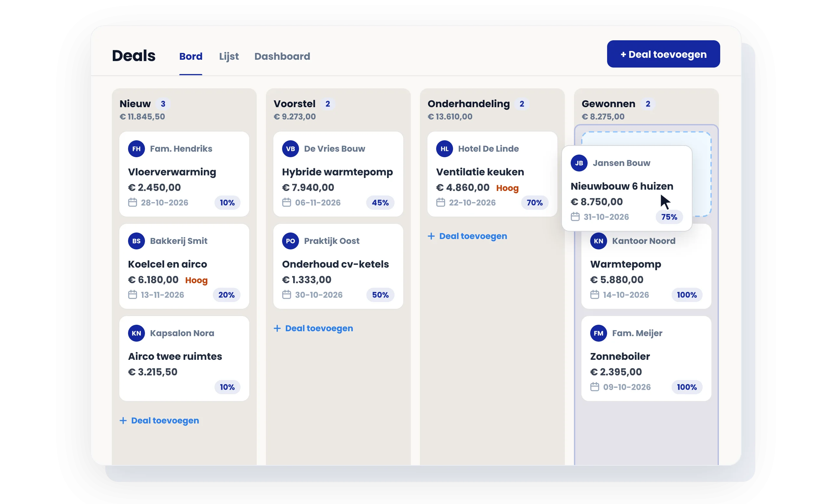832x504 pixels.
Task: Switch to the Bord tab
Action: (191, 56)
